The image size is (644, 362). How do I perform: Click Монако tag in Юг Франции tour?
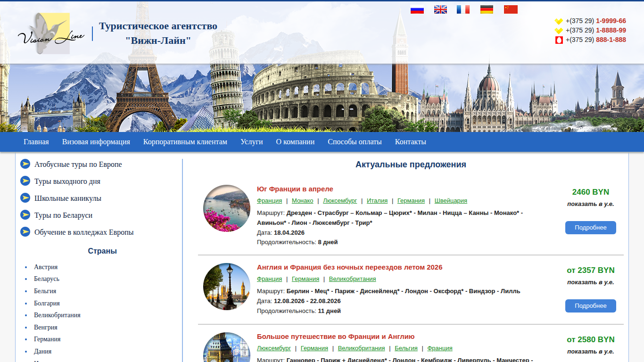tap(303, 201)
